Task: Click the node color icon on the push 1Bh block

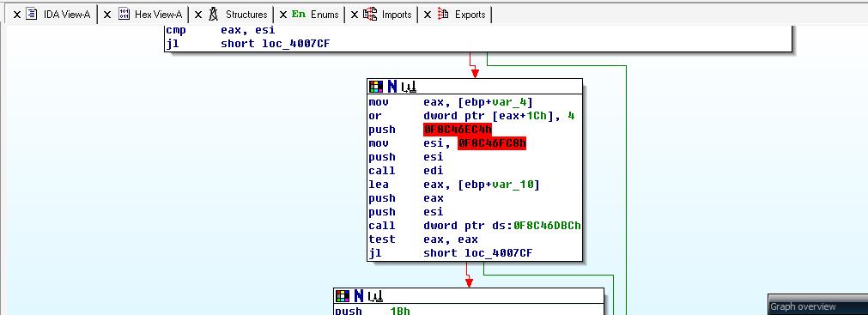Action: point(343,295)
